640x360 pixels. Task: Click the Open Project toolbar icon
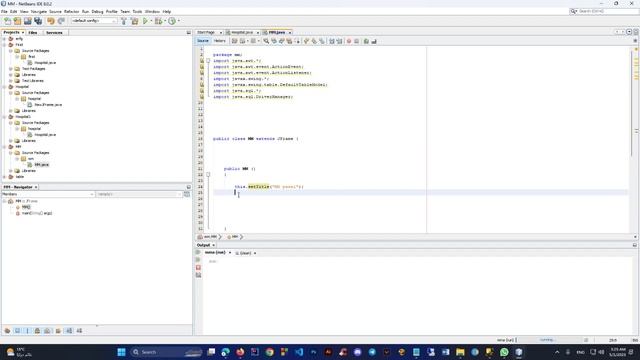(27, 21)
